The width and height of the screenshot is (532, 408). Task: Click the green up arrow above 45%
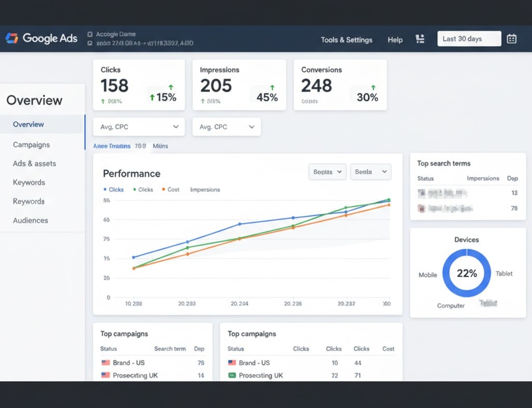tap(273, 87)
